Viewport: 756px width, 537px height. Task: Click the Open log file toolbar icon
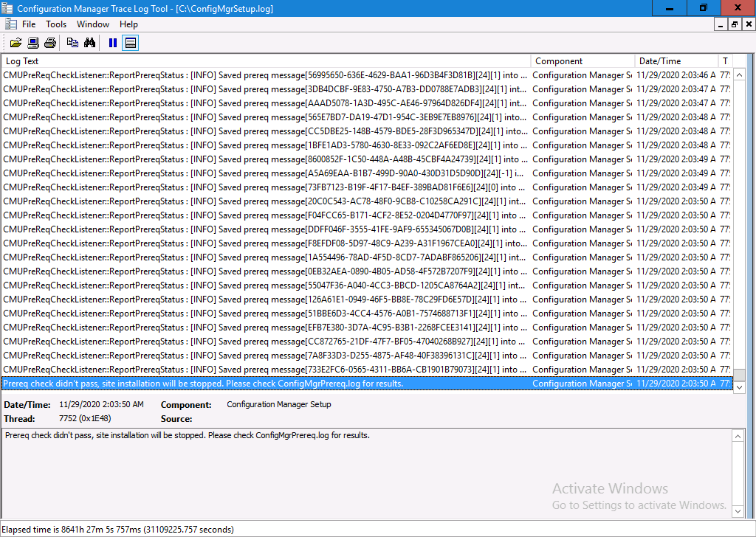[x=16, y=43]
